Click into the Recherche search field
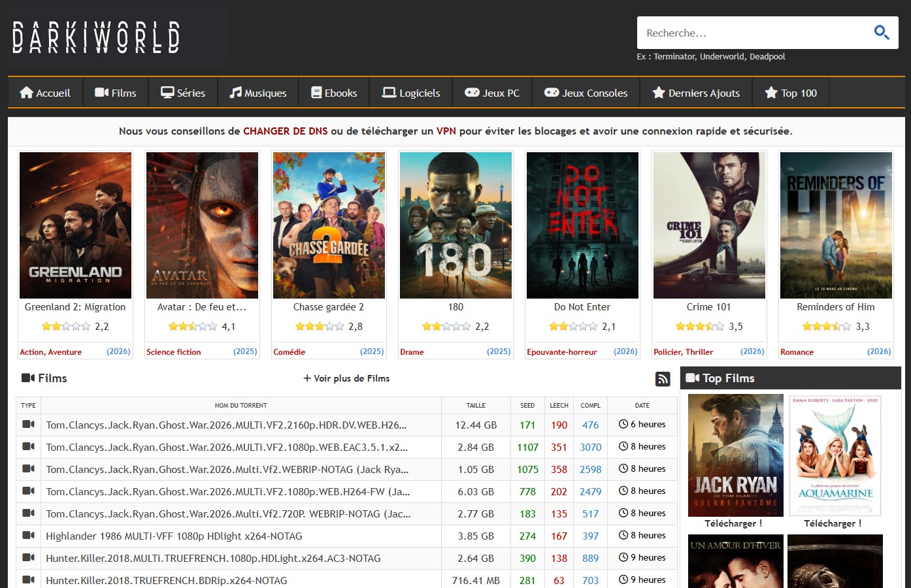The height and width of the screenshot is (588, 911). point(755,33)
